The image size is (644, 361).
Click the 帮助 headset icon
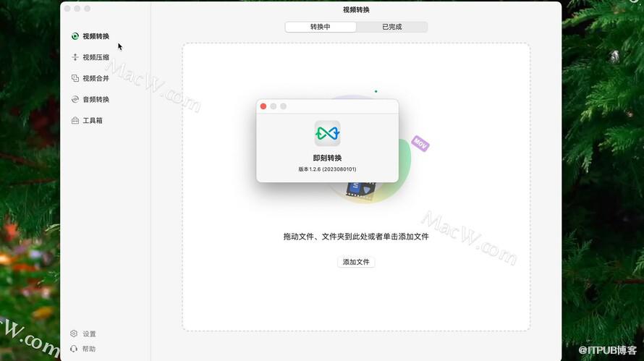pyautogui.click(x=74, y=349)
